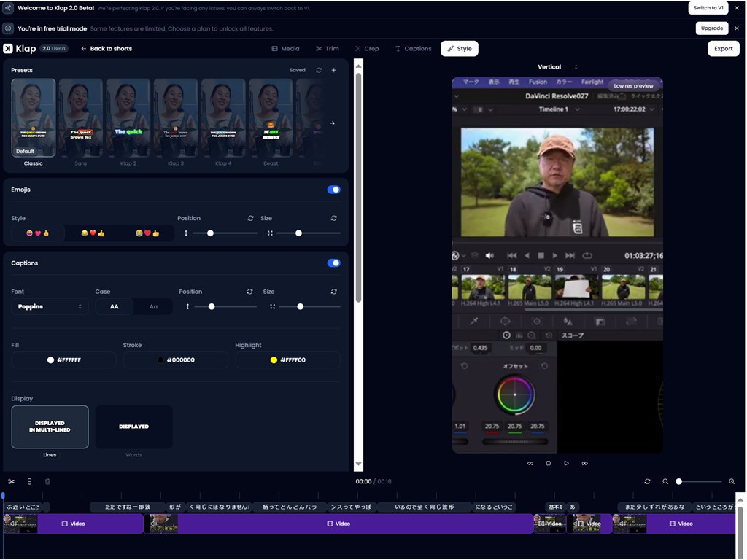Open the Media tab

point(285,49)
